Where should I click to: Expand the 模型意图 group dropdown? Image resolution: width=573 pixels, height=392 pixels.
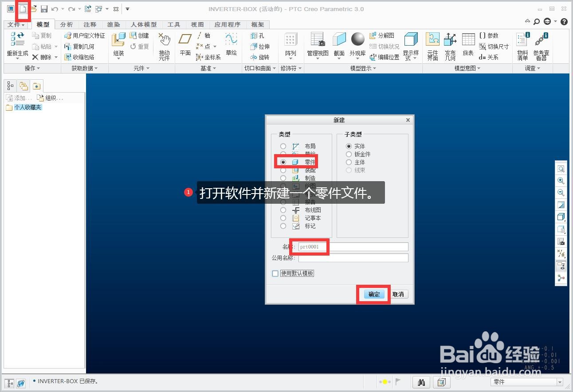[467, 68]
